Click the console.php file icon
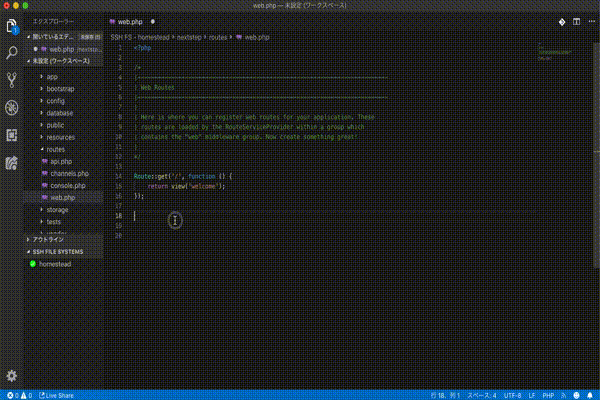The width and height of the screenshot is (600, 400). tap(45, 185)
